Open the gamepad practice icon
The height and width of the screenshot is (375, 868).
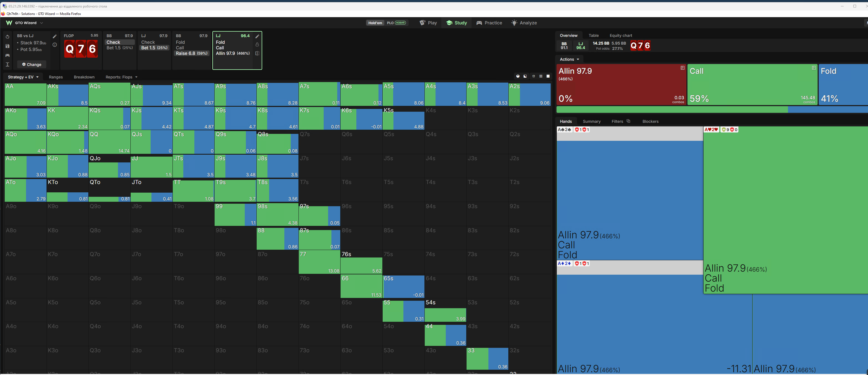tap(7, 55)
